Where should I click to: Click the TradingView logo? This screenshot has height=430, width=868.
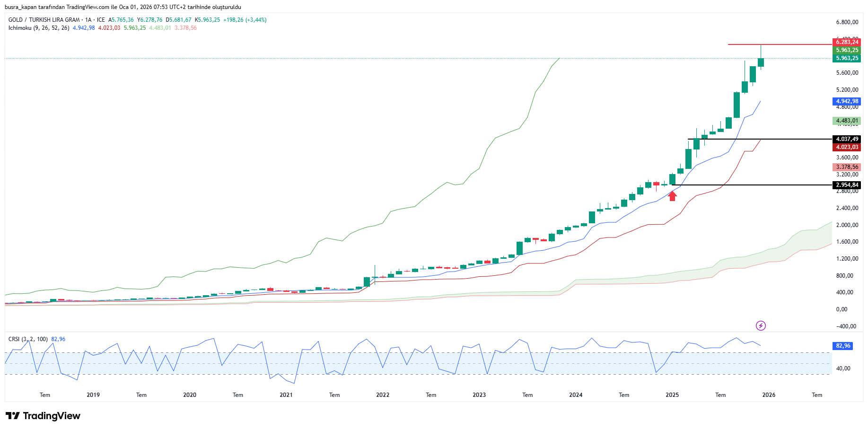[43, 416]
